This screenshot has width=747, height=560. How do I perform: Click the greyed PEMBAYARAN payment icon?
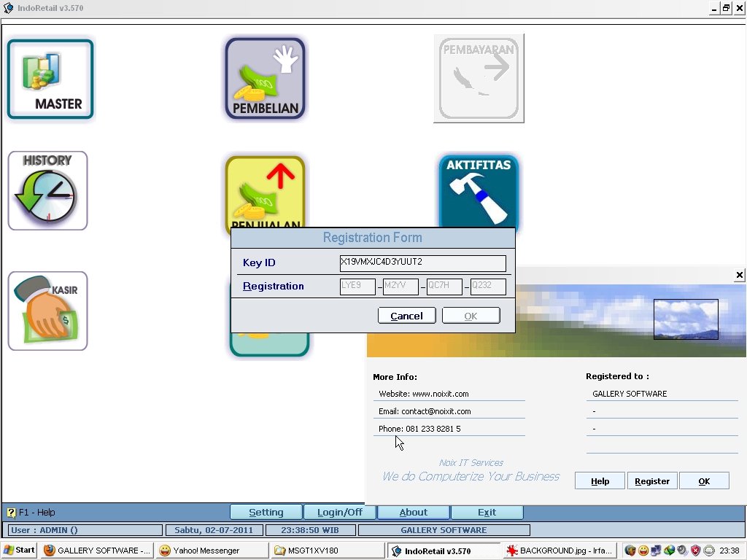tap(479, 78)
